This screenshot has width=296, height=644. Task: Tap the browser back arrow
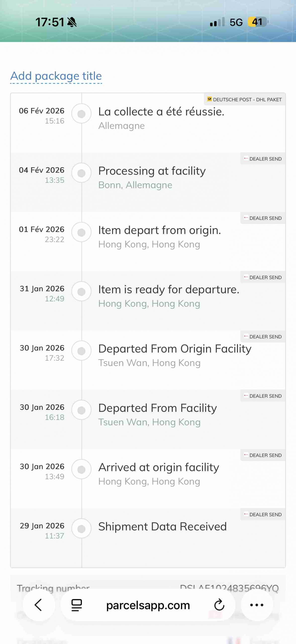coord(38,605)
